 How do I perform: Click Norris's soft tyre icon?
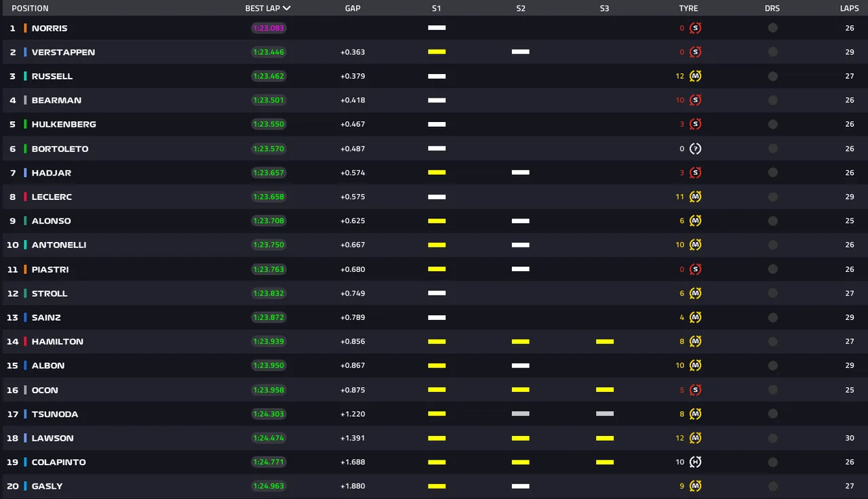[x=695, y=28]
